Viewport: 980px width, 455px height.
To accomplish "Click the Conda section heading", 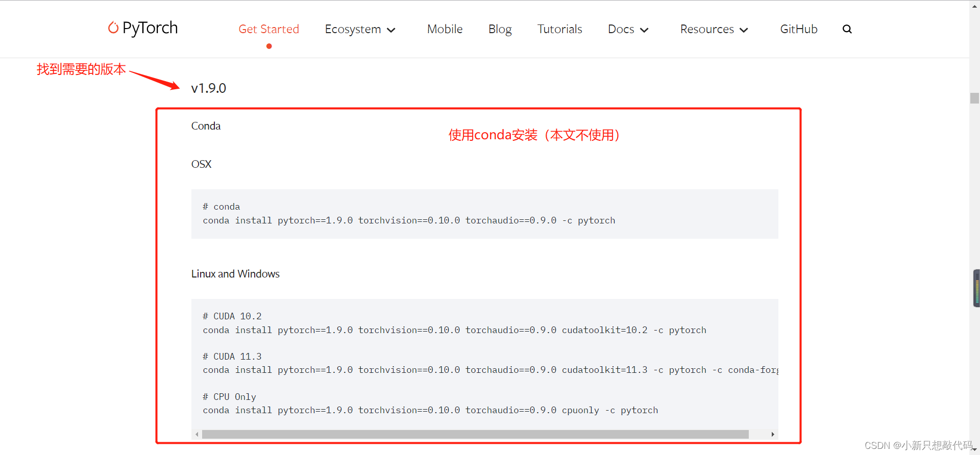I will [x=206, y=126].
